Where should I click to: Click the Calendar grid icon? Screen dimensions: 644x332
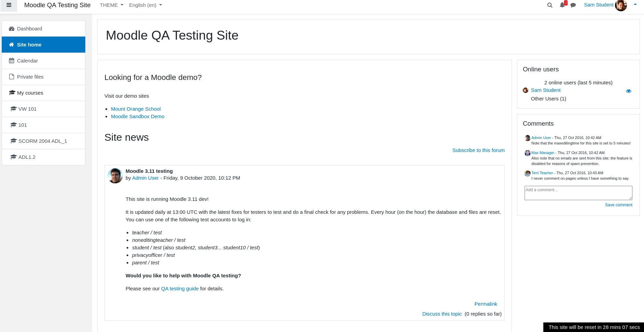click(x=12, y=61)
